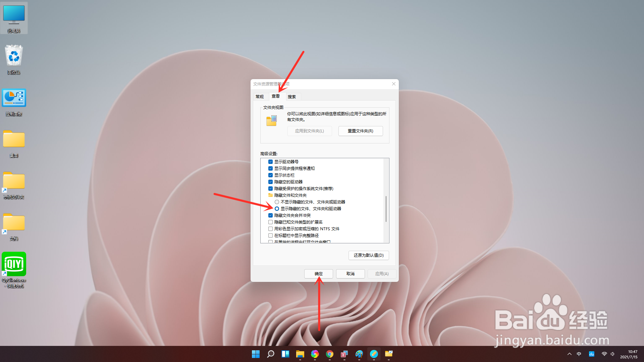Click 还原为默认值(D) to restore defaults
Screen dimensions: 644x362
point(368,255)
